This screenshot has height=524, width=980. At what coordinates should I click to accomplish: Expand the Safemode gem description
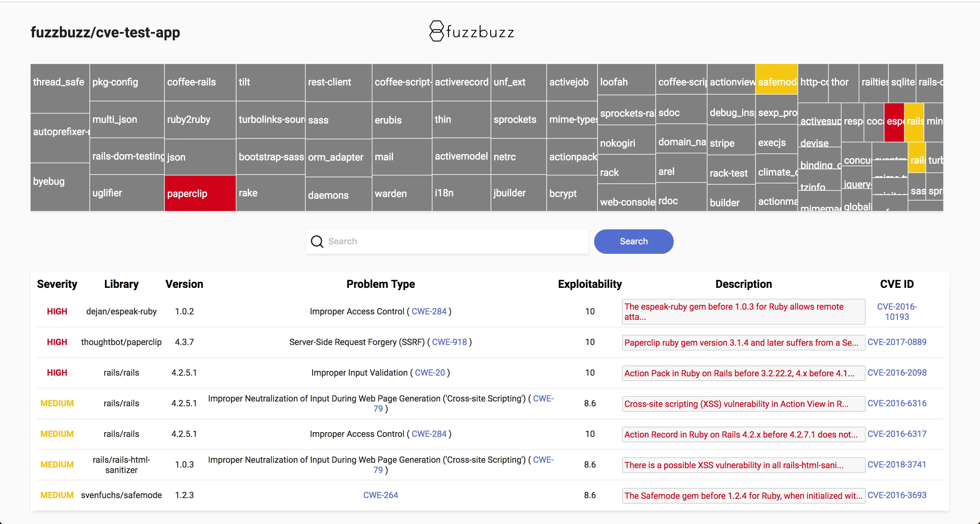coord(744,495)
